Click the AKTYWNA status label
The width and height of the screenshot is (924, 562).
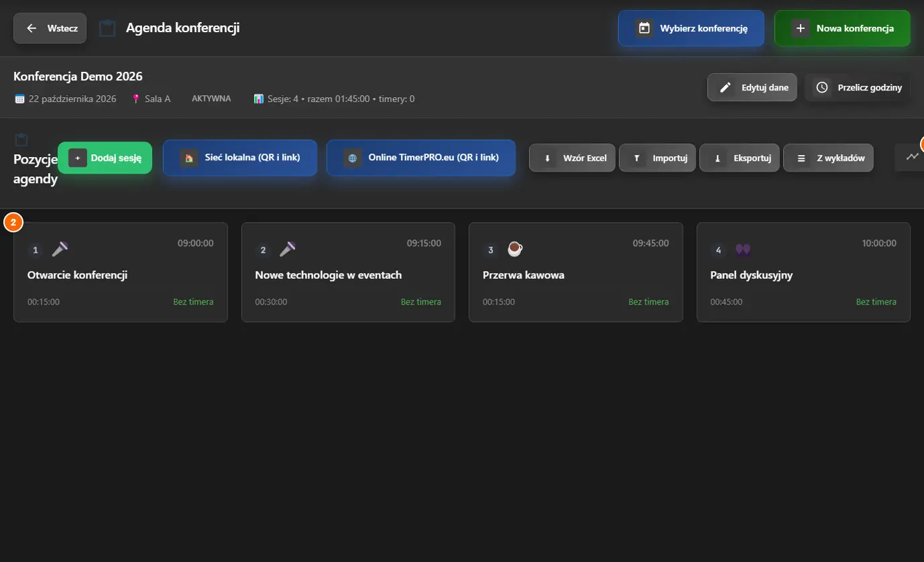211,99
